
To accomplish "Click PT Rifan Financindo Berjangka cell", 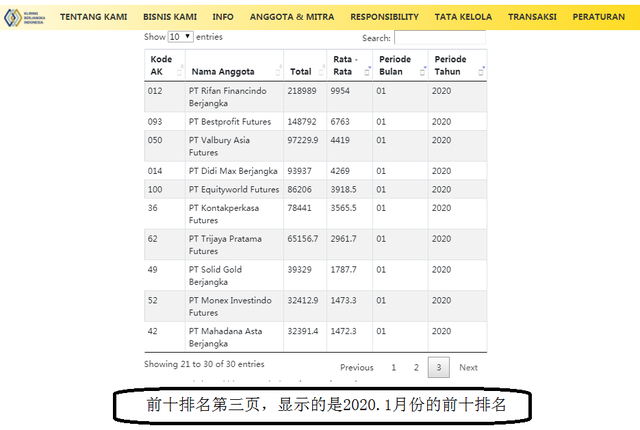I will click(x=235, y=97).
